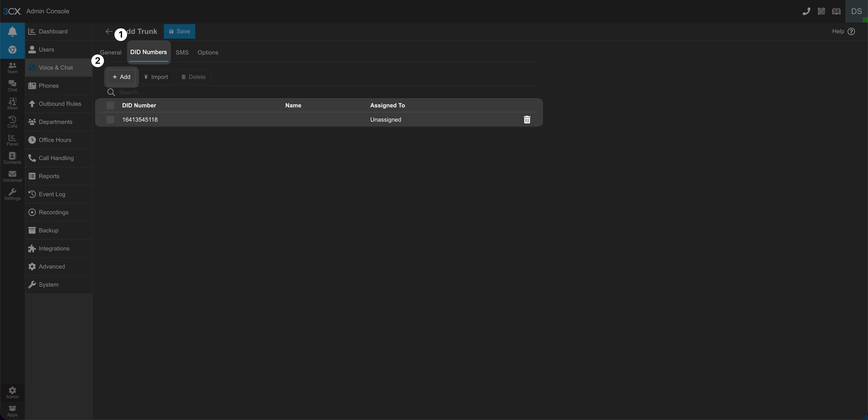Switch to the Options tab
868x420 pixels.
(208, 53)
